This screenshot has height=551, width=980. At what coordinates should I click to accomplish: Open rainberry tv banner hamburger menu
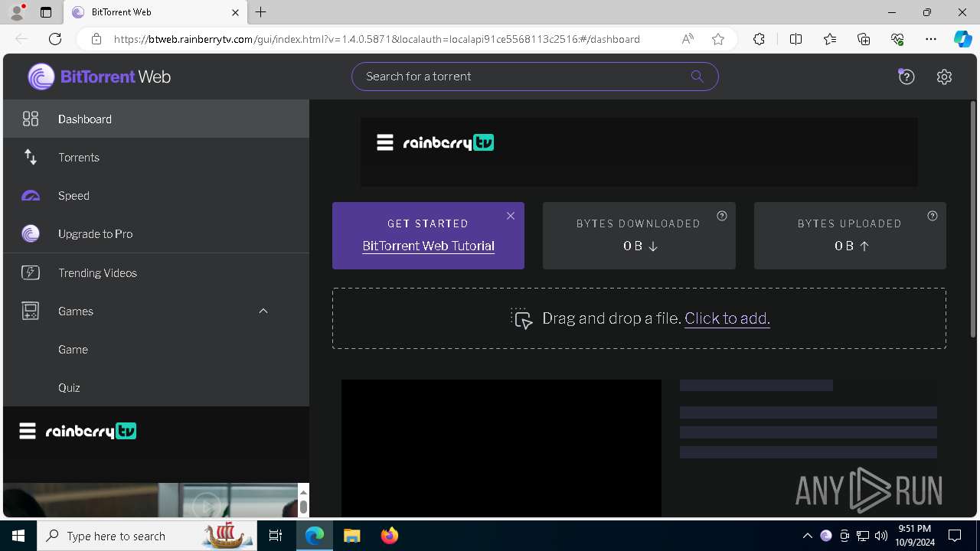(x=385, y=142)
